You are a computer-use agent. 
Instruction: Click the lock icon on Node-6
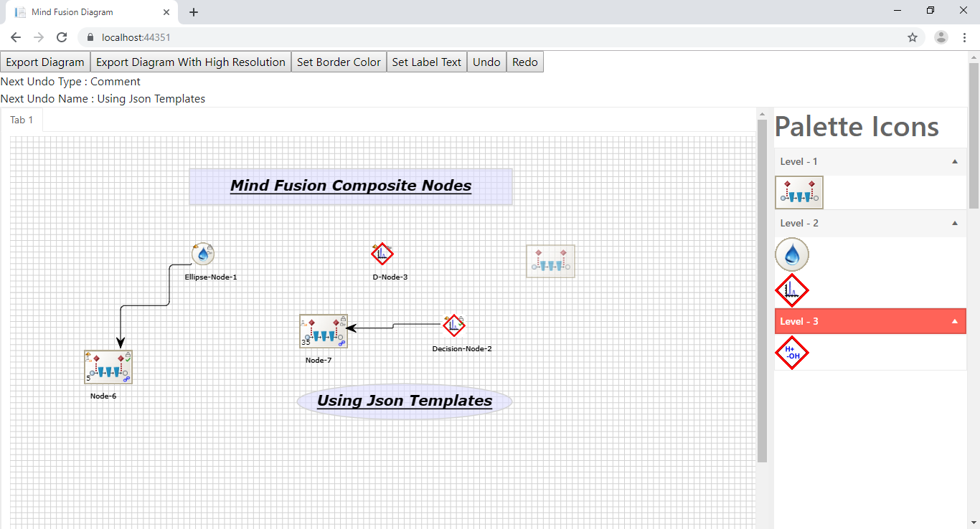pyautogui.click(x=128, y=356)
